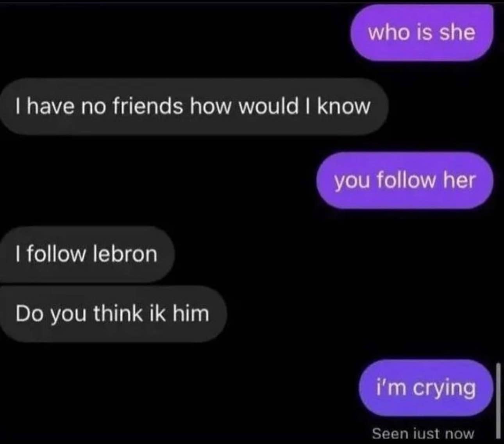Click the word "would" in the long message

269,106
